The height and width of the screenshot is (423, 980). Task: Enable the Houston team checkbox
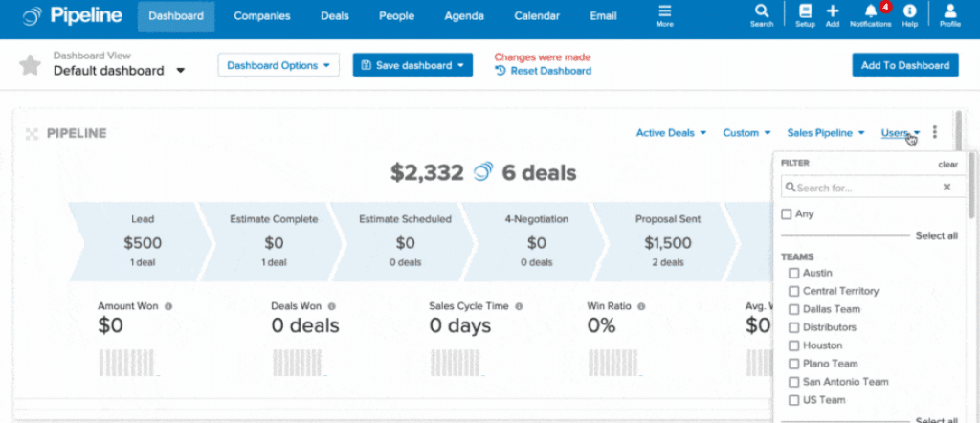[793, 345]
